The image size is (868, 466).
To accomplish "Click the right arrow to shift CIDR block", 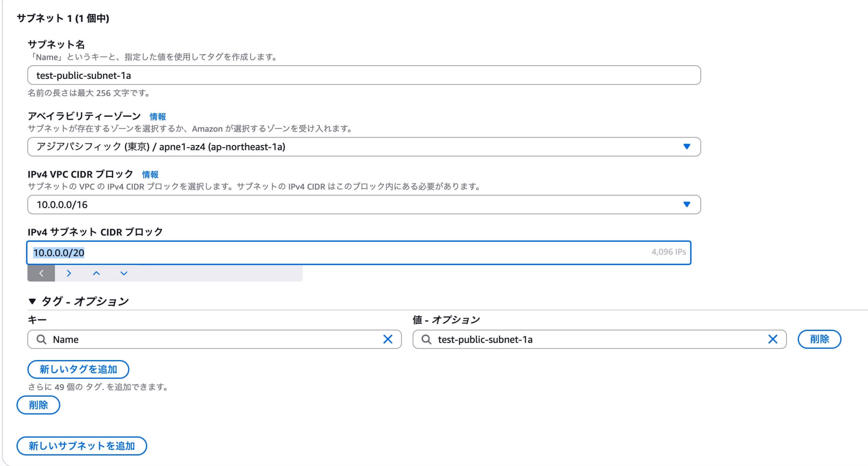I will click(69, 273).
